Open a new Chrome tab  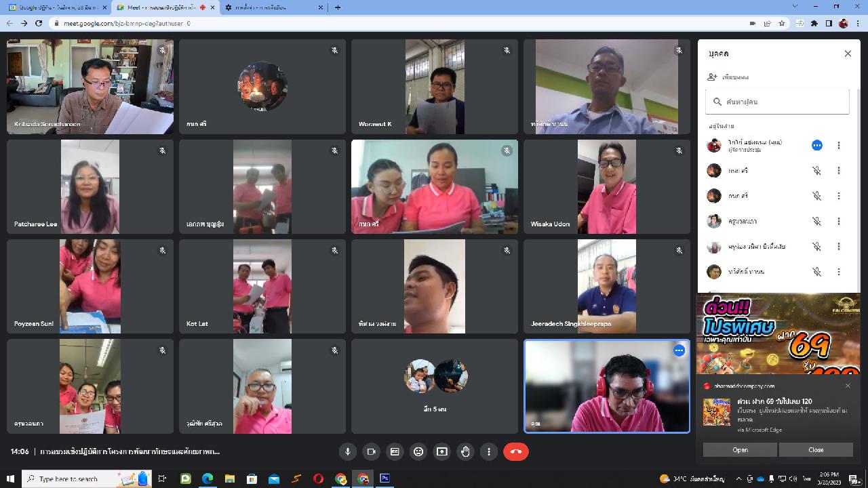338,7
